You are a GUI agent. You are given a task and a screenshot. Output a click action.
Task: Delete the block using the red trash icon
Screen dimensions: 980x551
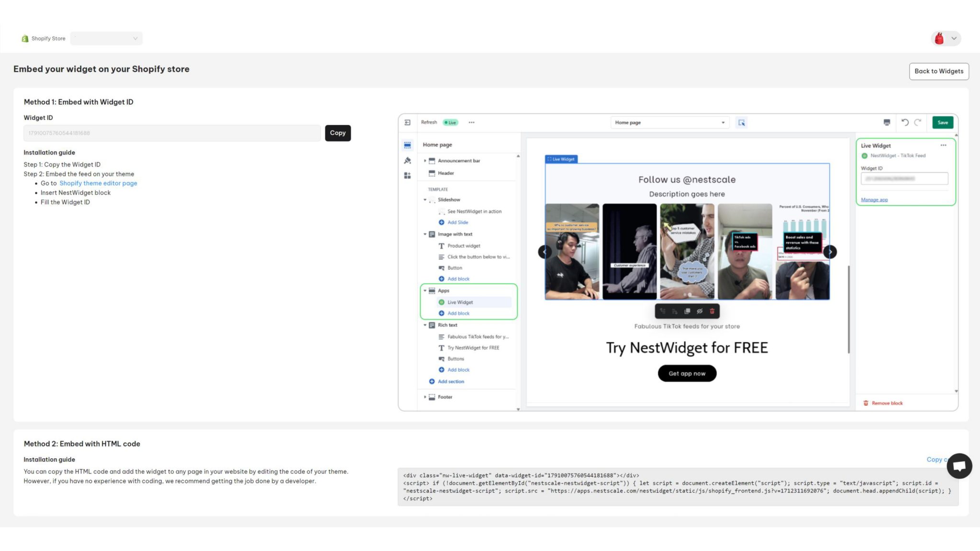[712, 311]
